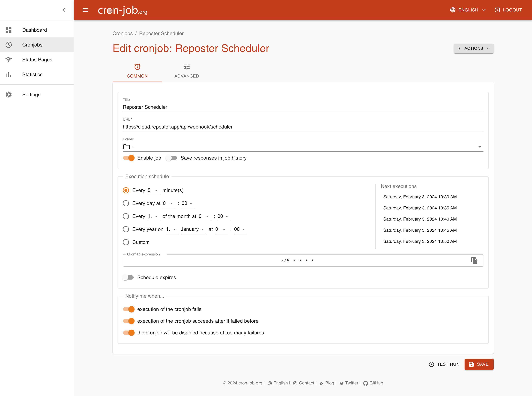532x396 pixels.
Task: Open the Folder dropdown
Action: (303, 147)
